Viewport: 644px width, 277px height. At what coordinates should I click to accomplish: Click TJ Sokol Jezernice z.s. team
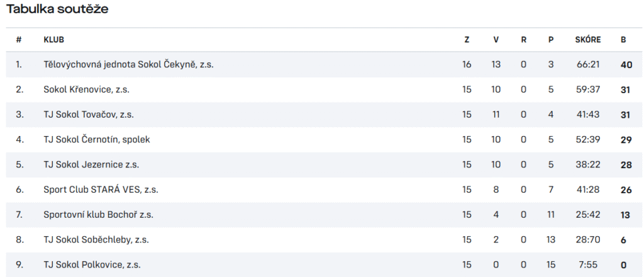point(91,165)
